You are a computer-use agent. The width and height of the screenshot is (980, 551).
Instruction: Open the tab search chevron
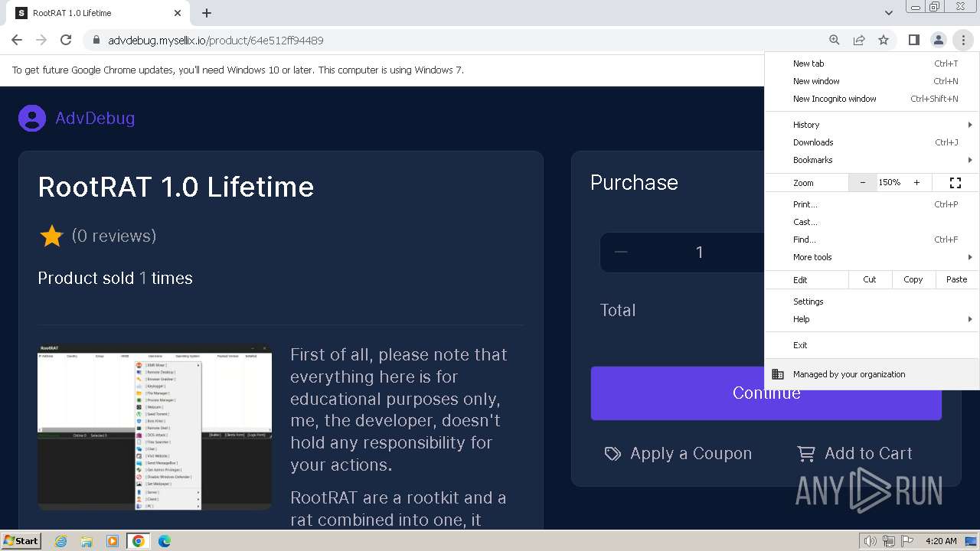(x=888, y=13)
